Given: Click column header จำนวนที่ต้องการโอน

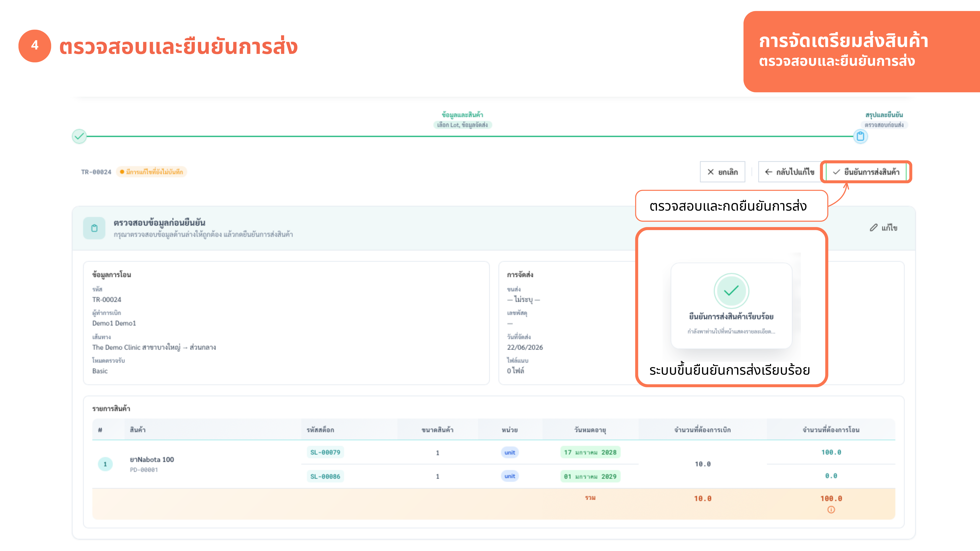Looking at the screenshot, I should coord(831,430).
